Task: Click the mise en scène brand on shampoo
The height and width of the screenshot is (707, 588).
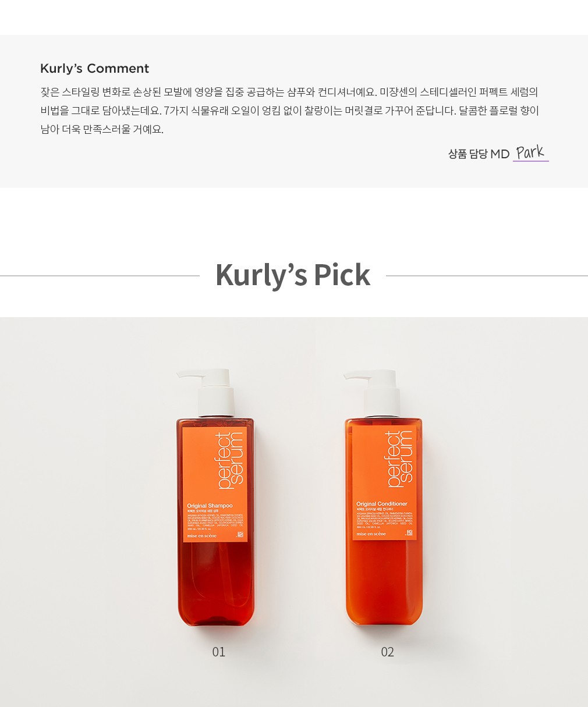Action: coord(202,535)
